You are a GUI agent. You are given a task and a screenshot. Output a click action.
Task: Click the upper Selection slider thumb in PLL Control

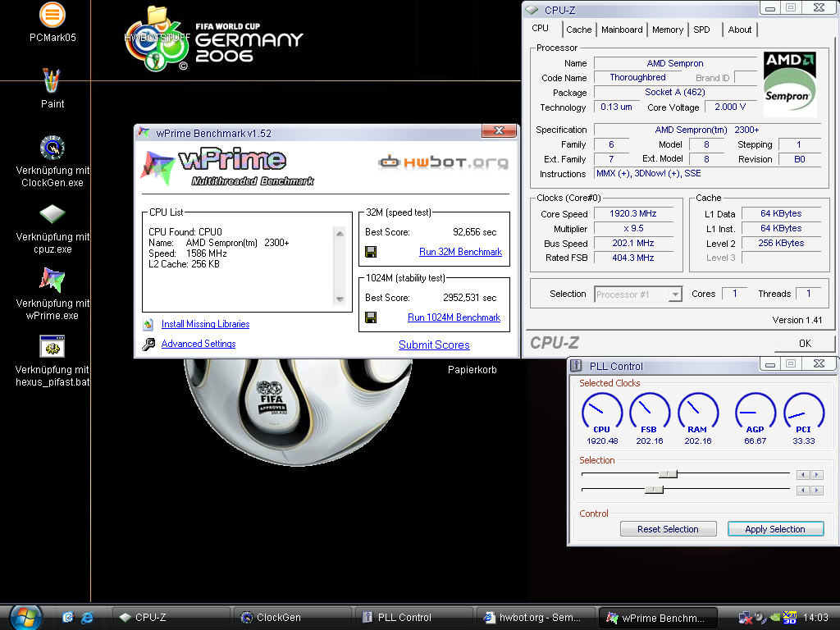(668, 474)
